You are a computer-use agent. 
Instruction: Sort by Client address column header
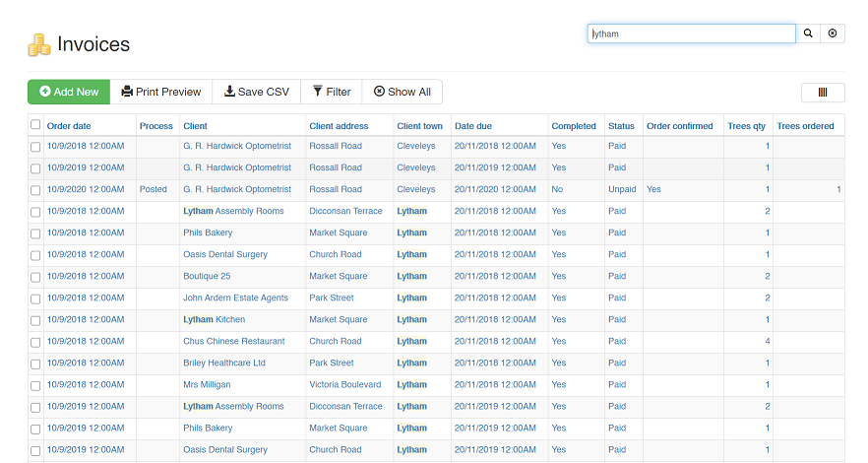(339, 126)
